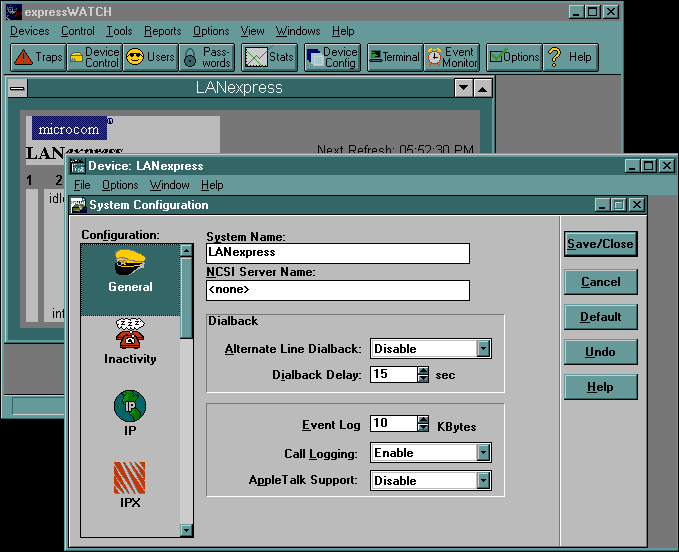Click the expressWATCH title bar app icon

coord(14,12)
